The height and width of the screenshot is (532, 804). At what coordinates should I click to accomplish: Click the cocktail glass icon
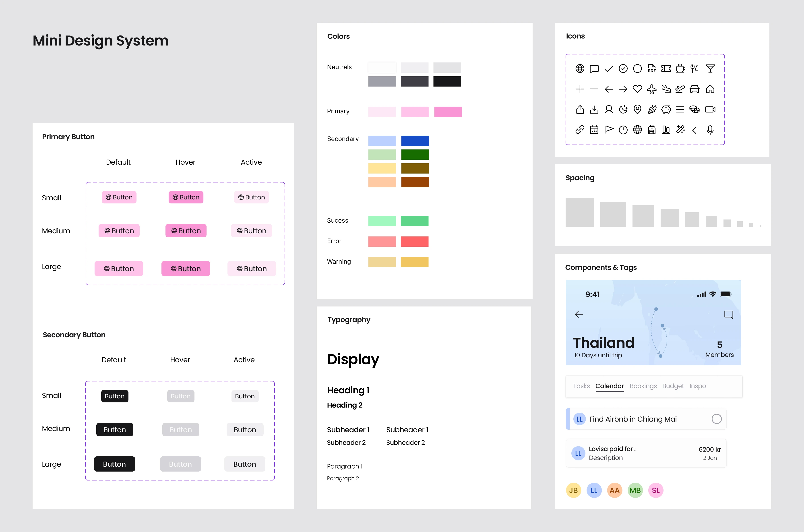[710, 68]
